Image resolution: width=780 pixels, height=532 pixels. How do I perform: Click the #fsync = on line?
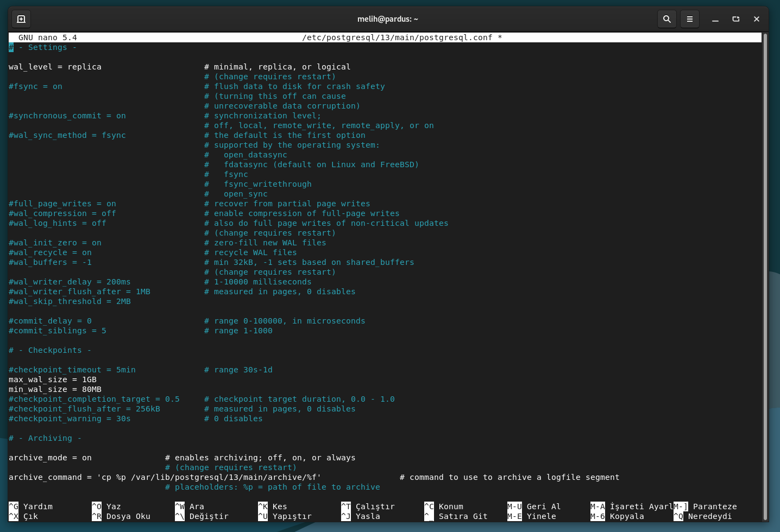coord(35,86)
